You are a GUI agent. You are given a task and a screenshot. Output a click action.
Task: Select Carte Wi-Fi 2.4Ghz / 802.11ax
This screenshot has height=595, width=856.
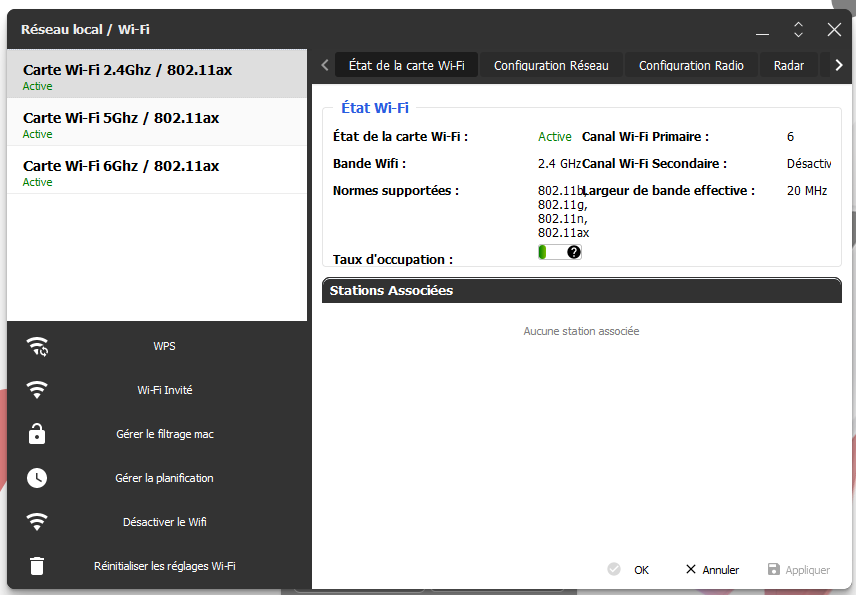pos(157,74)
